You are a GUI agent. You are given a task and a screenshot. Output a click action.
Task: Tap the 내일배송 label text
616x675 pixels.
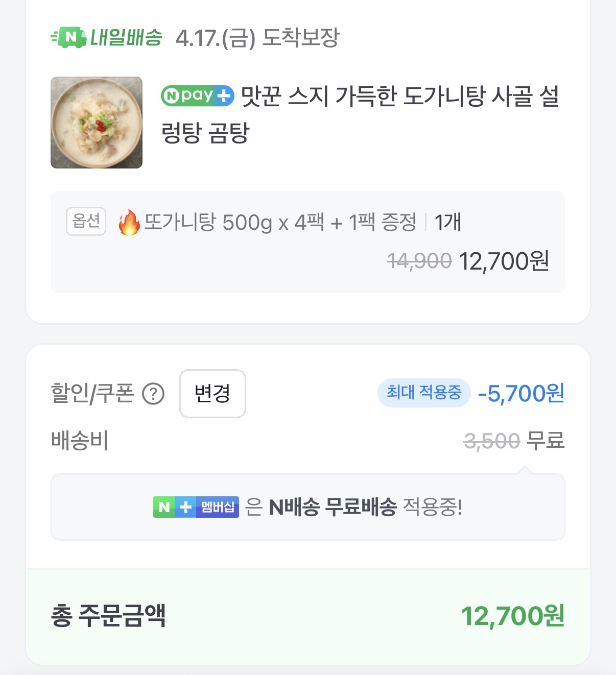126,37
